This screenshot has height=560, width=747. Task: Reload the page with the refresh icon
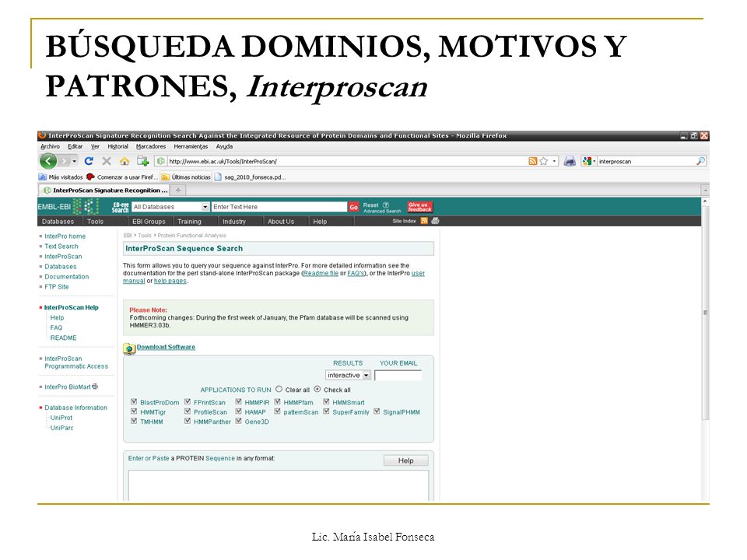click(89, 161)
